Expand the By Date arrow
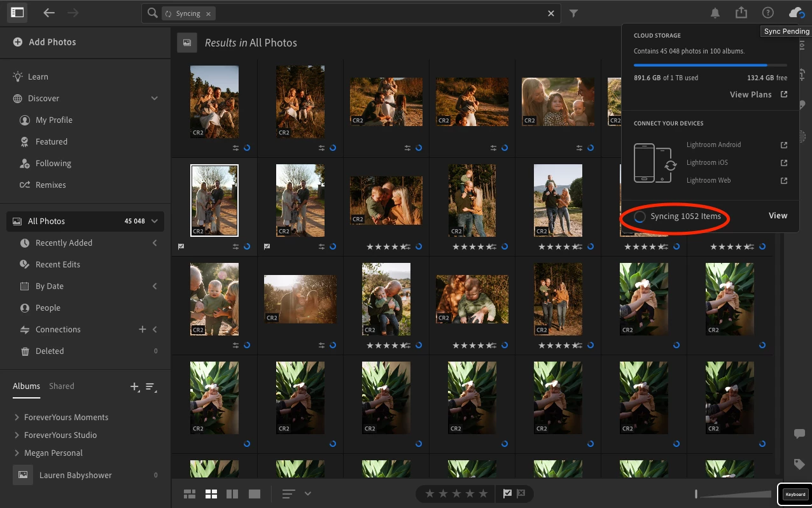 pyautogui.click(x=155, y=286)
